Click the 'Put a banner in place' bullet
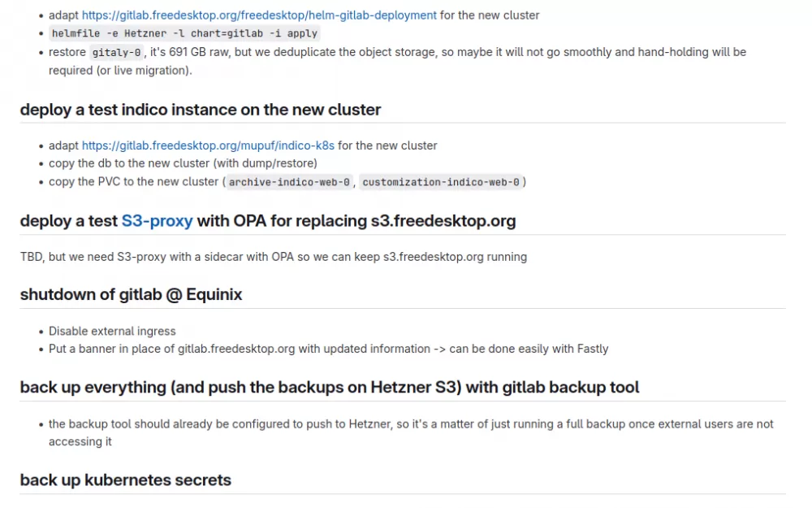 328,349
